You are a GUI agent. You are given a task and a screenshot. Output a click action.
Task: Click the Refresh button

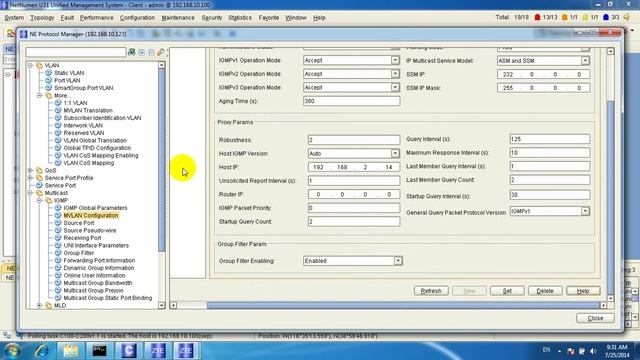(x=431, y=291)
